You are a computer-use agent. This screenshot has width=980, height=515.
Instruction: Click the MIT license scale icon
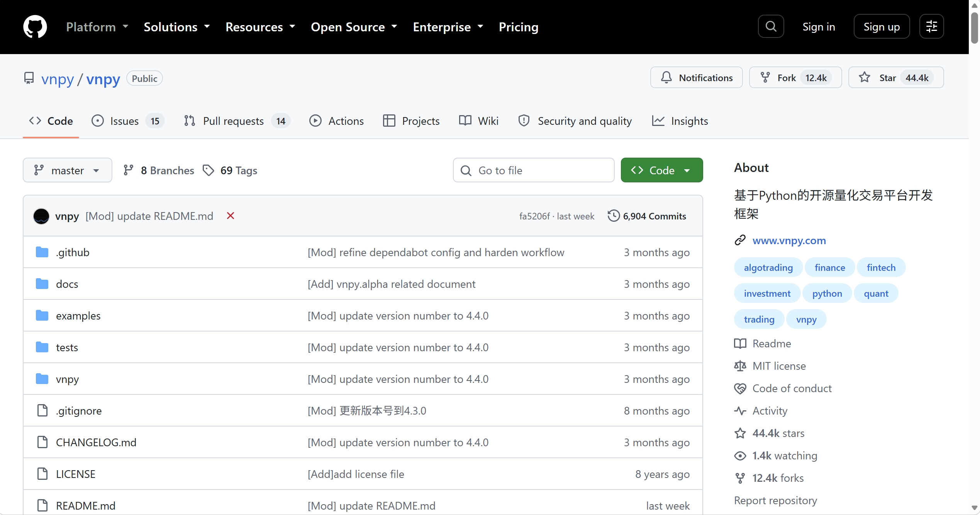click(x=740, y=366)
